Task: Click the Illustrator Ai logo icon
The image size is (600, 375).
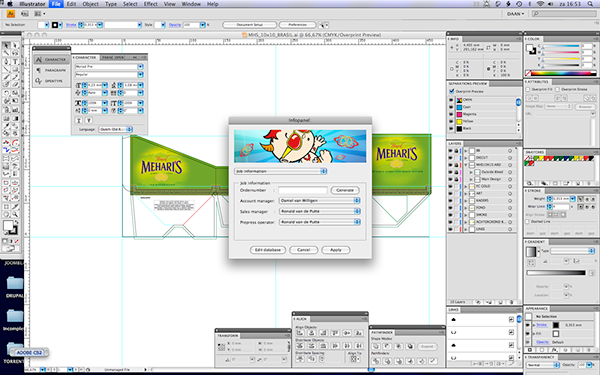Action: 10,14
